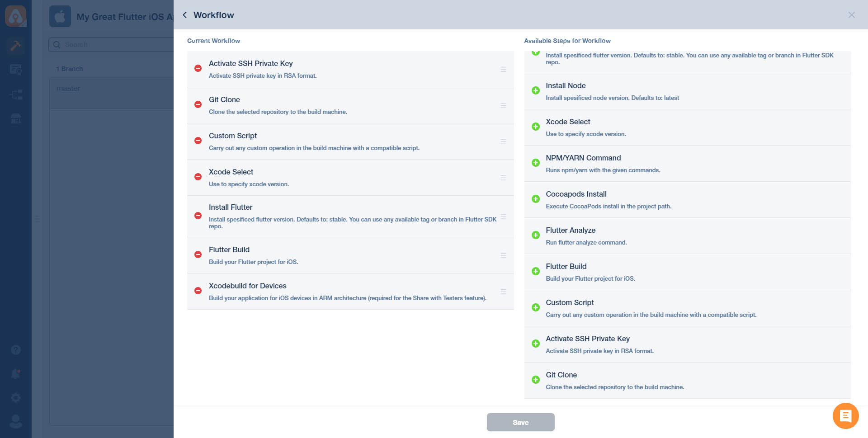
Task: Click the Cocoapods Install title
Action: click(x=576, y=194)
